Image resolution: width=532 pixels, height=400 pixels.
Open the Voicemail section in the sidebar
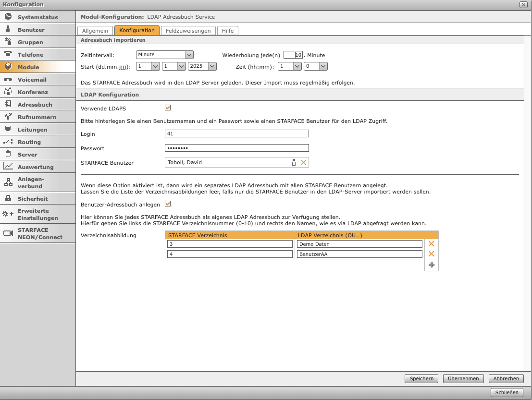[32, 80]
